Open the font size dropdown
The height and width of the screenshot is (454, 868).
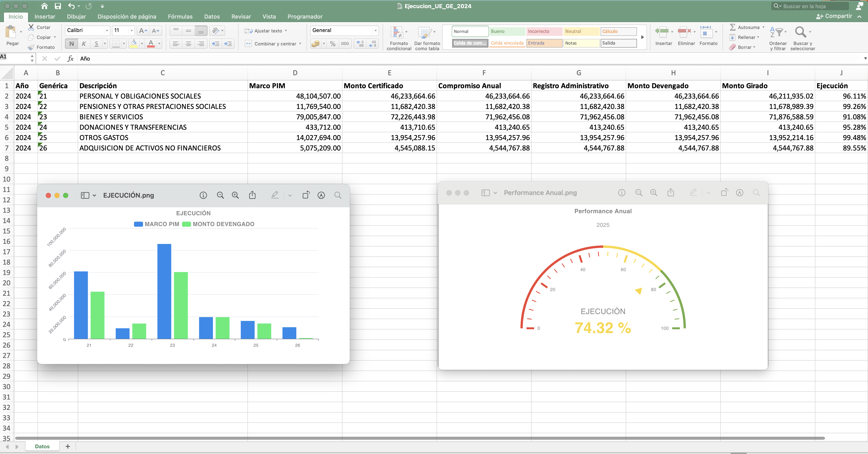131,31
